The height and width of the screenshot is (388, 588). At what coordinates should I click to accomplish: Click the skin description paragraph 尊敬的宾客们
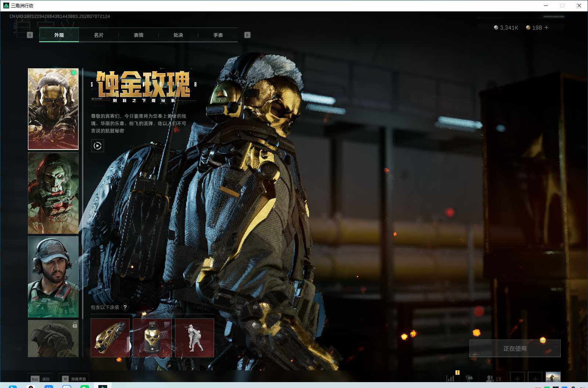click(139, 123)
